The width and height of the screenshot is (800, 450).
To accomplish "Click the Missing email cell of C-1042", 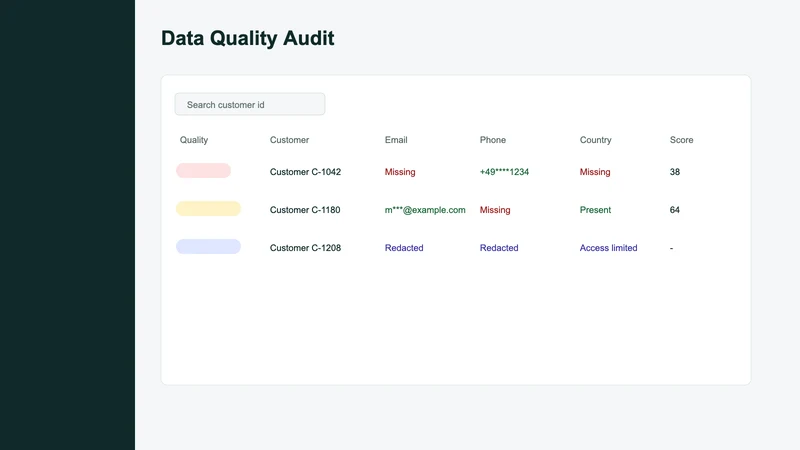I will pos(400,172).
